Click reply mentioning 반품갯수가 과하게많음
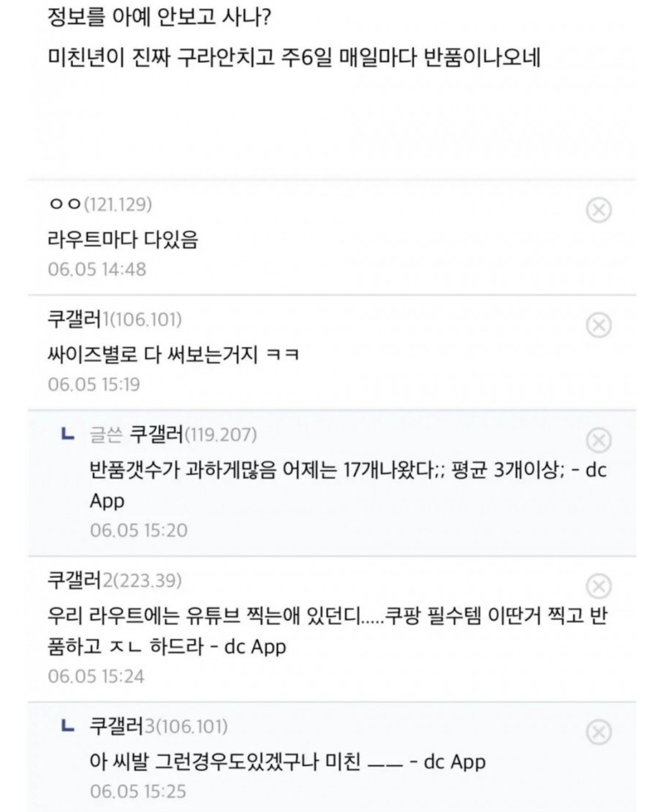 coord(349,485)
